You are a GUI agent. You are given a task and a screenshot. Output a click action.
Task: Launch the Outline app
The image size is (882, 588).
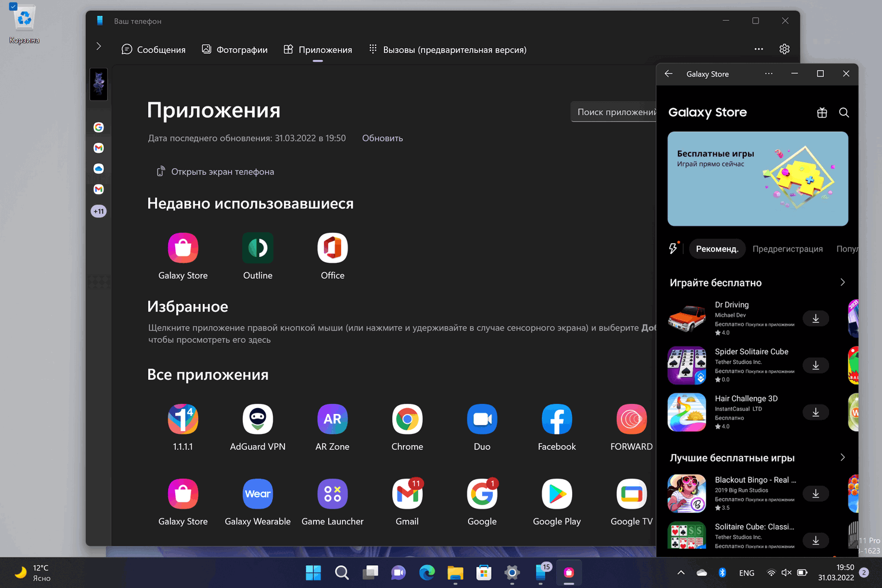(x=258, y=248)
